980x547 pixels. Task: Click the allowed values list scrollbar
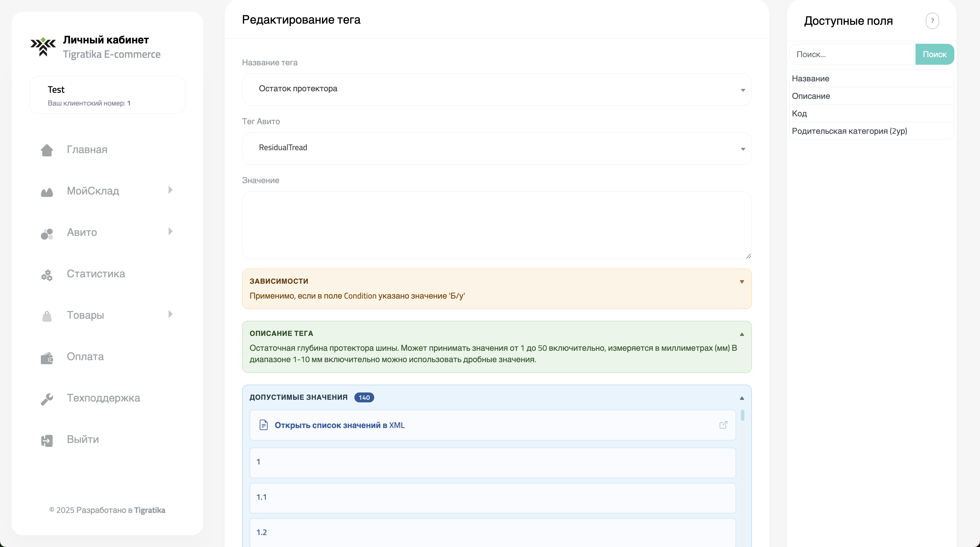point(742,415)
